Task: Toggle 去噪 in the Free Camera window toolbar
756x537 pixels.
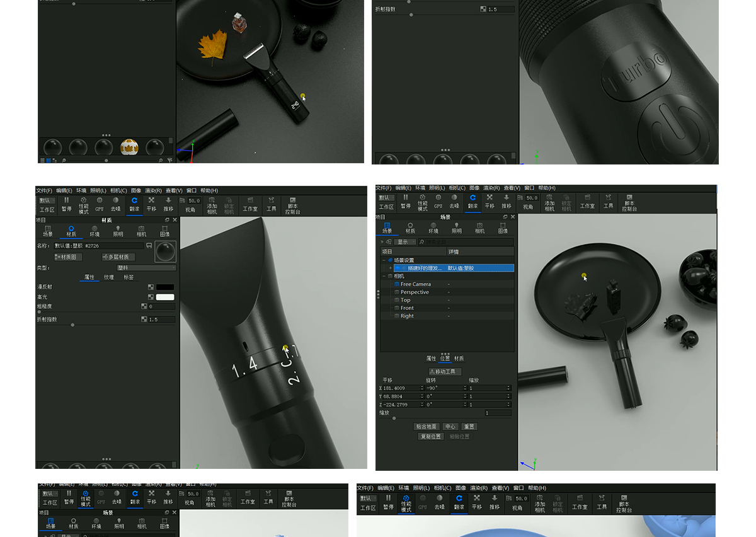Action: tap(454, 202)
